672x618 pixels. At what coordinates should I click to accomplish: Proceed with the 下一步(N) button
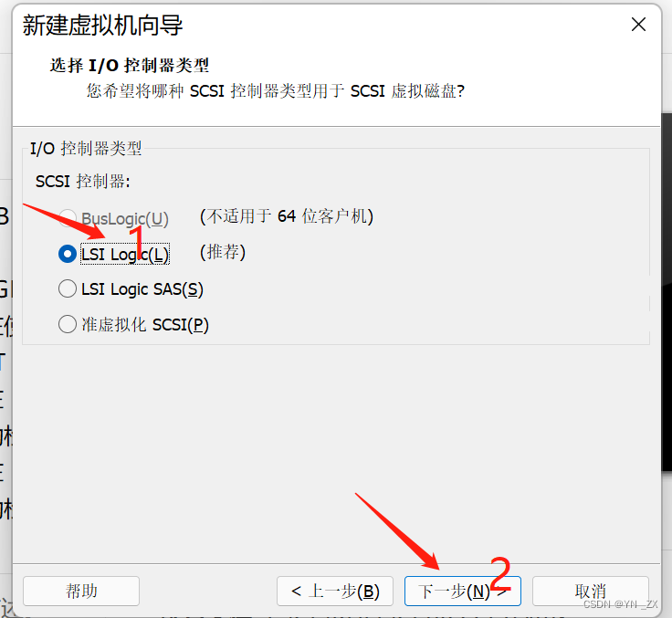462,591
